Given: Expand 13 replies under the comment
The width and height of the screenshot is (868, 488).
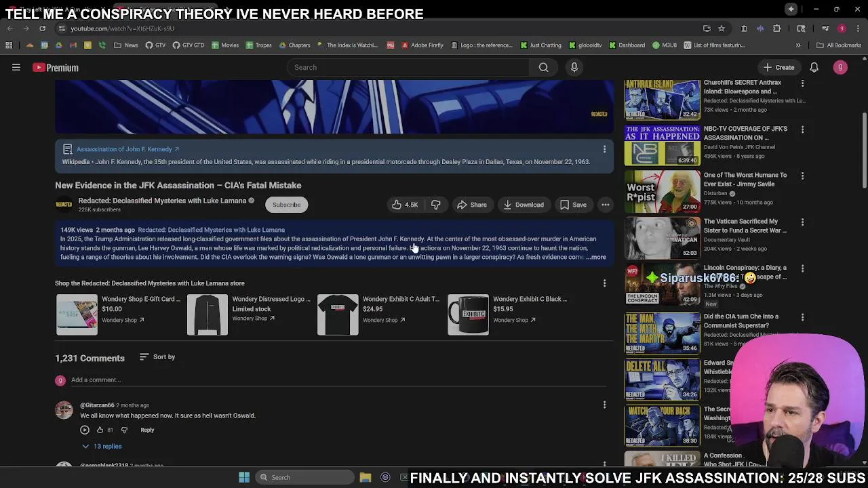Looking at the screenshot, I should tap(102, 447).
